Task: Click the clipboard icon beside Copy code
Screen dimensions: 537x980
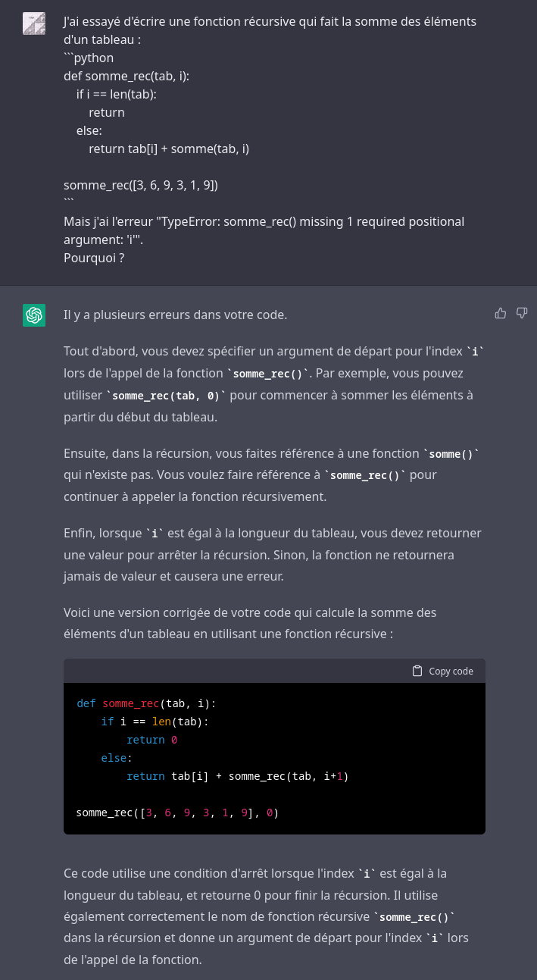Action: click(x=417, y=671)
